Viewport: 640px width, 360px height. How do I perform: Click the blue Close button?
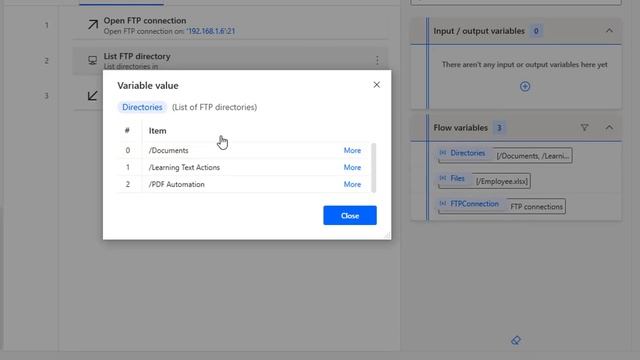tap(350, 215)
